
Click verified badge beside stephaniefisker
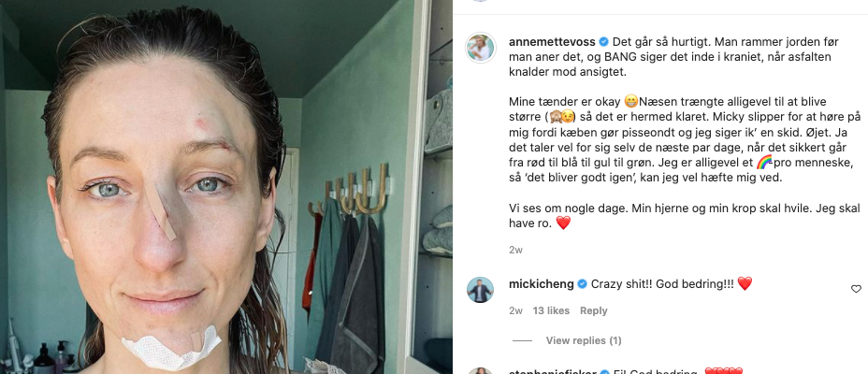pos(603,372)
